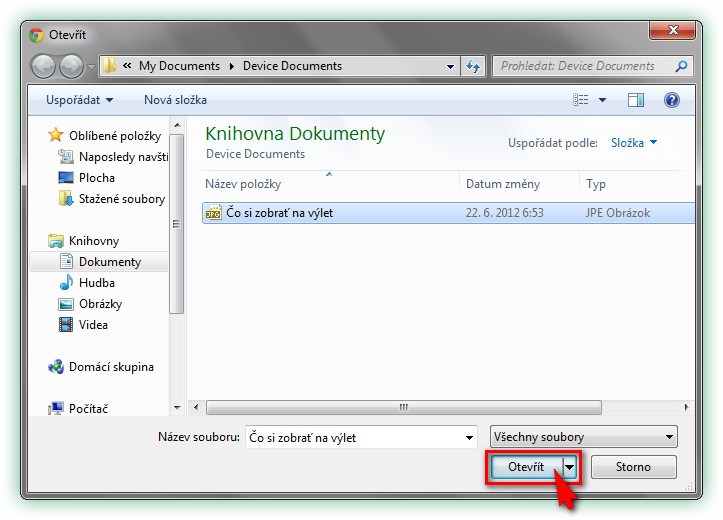Image resolution: width=723 pixels, height=520 pixels.
Task: Click sidebar scrollbar up arrow
Action: [177, 125]
